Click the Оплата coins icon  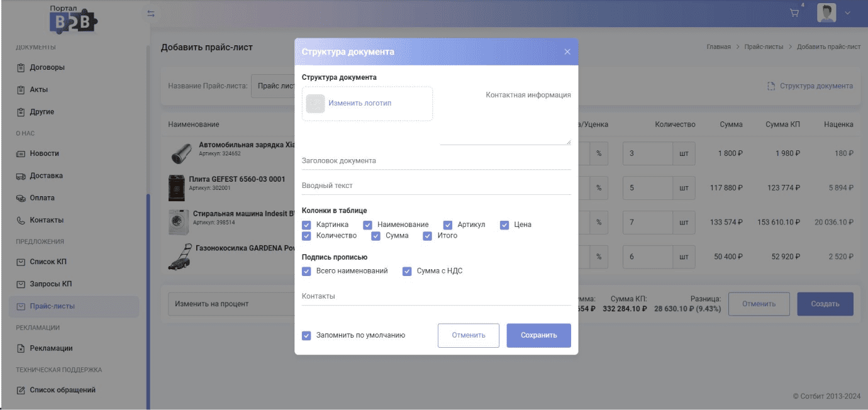tap(21, 198)
